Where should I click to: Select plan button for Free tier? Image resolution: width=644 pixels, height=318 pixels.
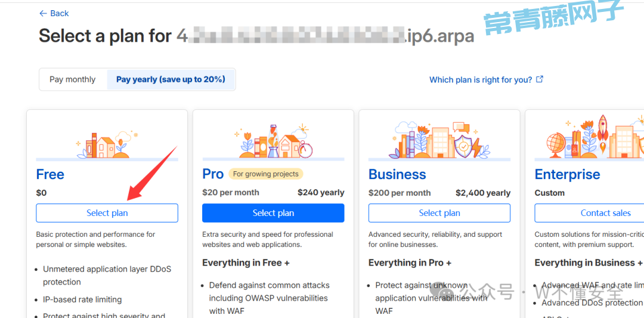[x=107, y=213]
